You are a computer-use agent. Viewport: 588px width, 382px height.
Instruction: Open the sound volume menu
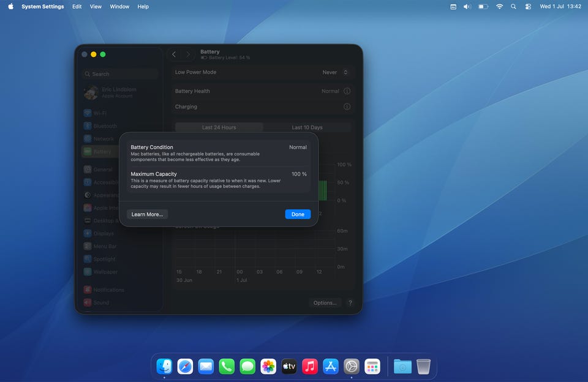click(467, 6)
